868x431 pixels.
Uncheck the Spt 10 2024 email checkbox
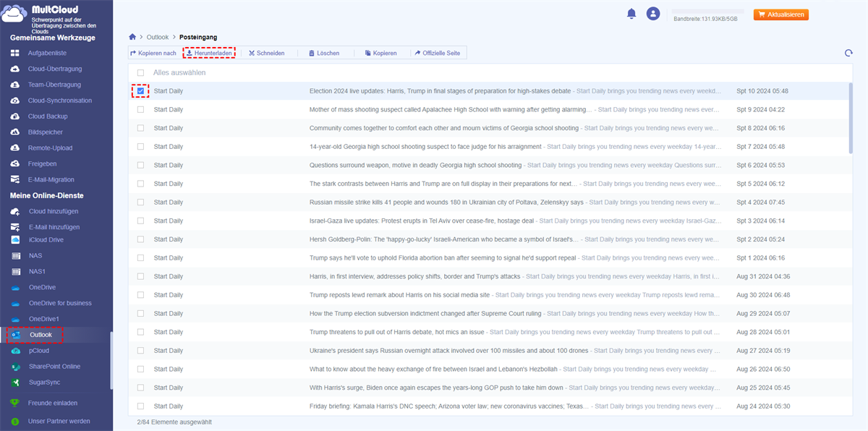(x=140, y=91)
